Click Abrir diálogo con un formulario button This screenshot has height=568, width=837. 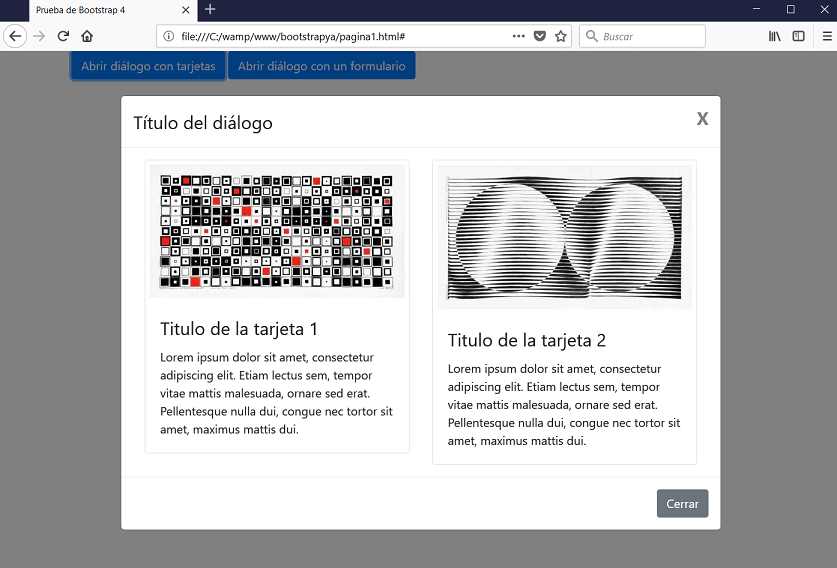(x=321, y=66)
